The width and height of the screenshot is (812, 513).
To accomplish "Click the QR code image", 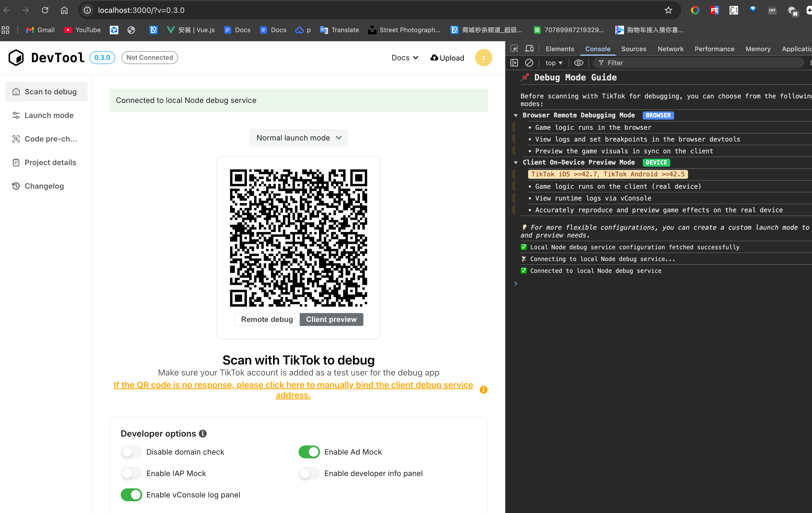I will click(x=298, y=238).
